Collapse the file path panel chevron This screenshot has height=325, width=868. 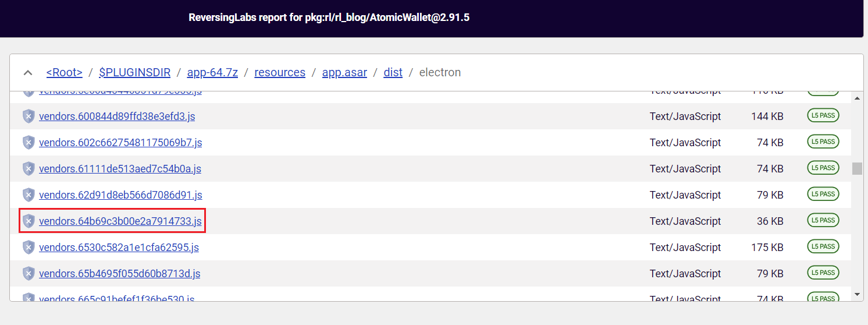coord(27,73)
